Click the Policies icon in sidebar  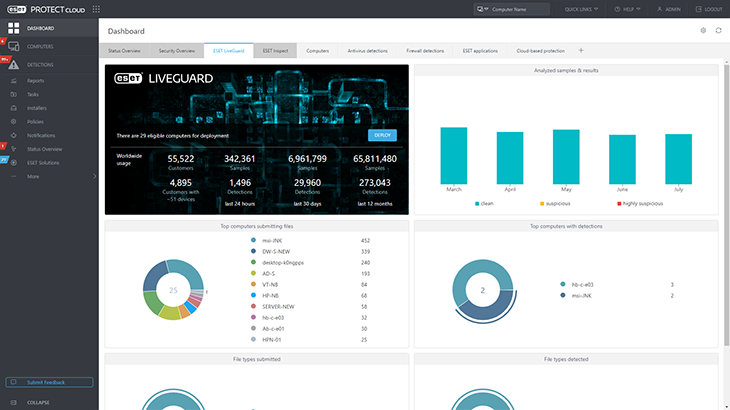click(14, 121)
